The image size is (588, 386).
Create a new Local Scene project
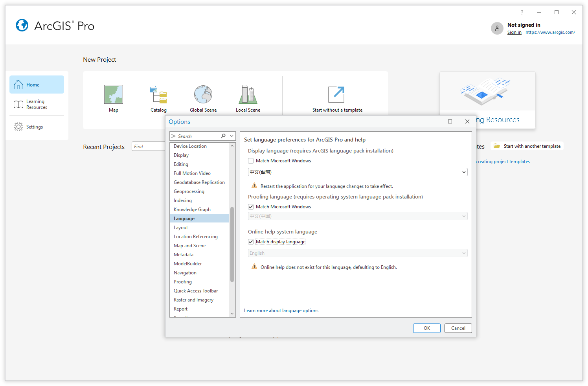tap(248, 99)
